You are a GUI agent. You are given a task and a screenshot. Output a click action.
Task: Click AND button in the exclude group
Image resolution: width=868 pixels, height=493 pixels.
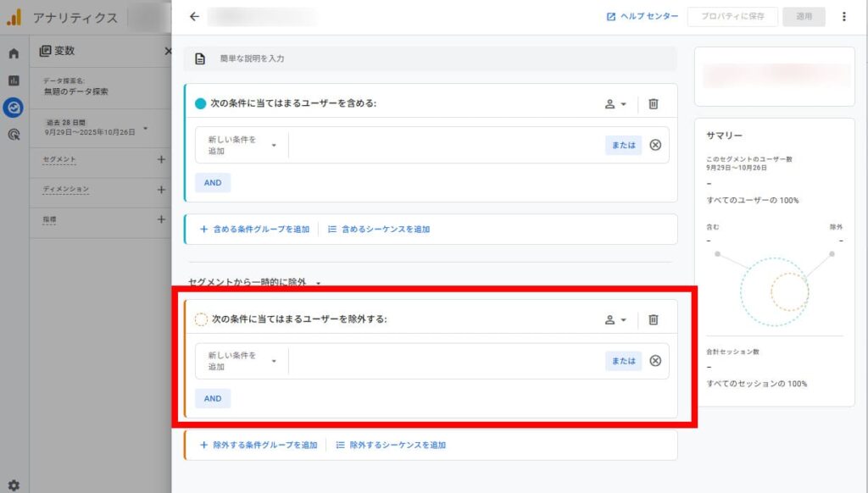click(213, 398)
